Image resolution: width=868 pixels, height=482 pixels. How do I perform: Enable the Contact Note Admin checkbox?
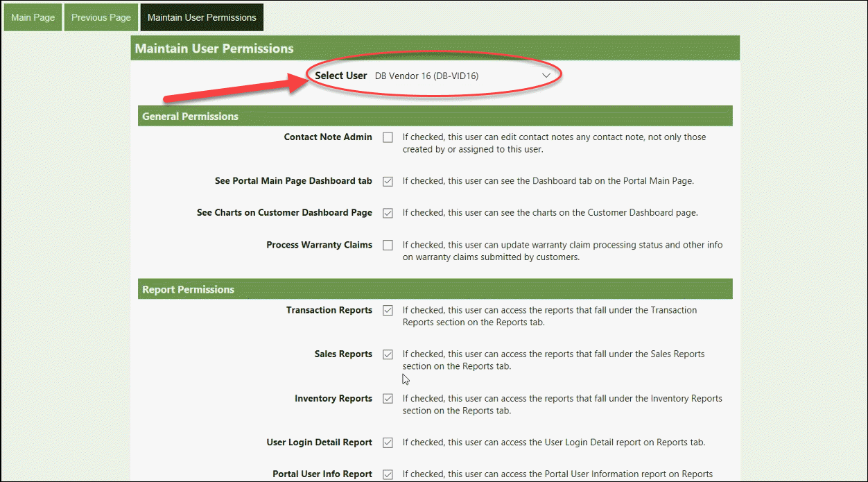[388, 137]
